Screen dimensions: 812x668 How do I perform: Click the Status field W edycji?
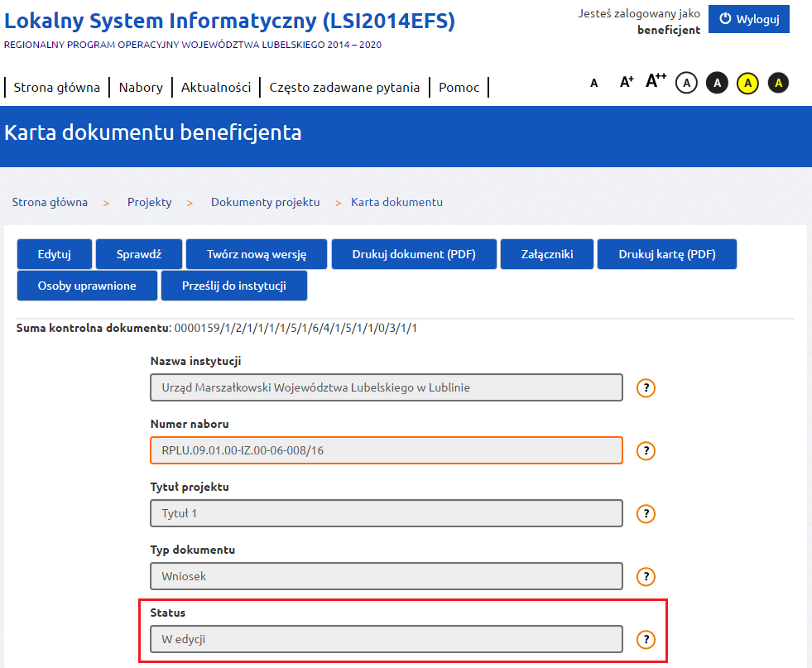pyautogui.click(x=387, y=639)
